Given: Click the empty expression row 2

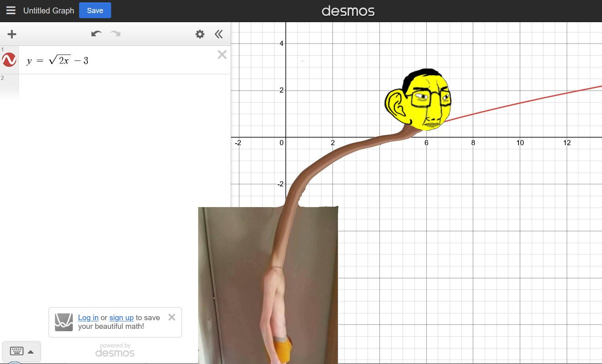Looking at the screenshot, I should [119, 85].
